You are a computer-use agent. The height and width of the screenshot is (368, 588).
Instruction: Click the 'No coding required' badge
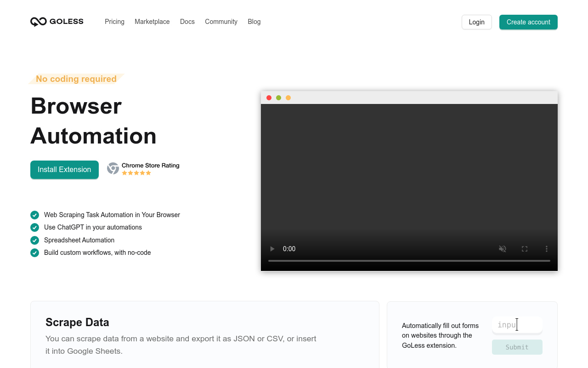76,79
